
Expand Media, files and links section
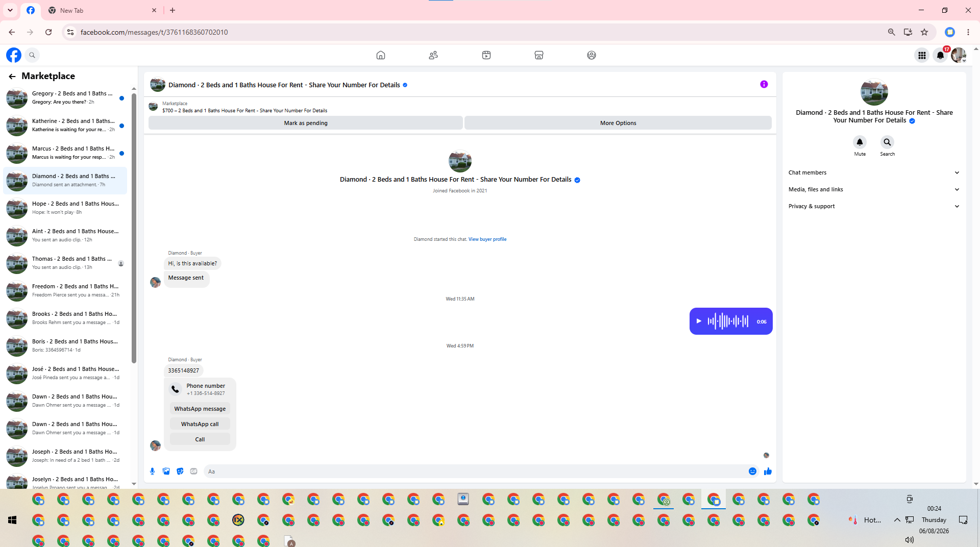coord(874,189)
